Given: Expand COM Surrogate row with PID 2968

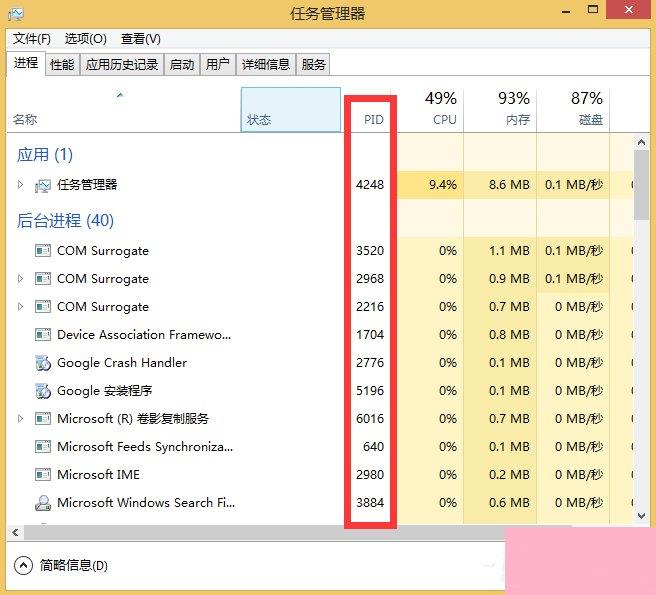Looking at the screenshot, I should click(20, 279).
